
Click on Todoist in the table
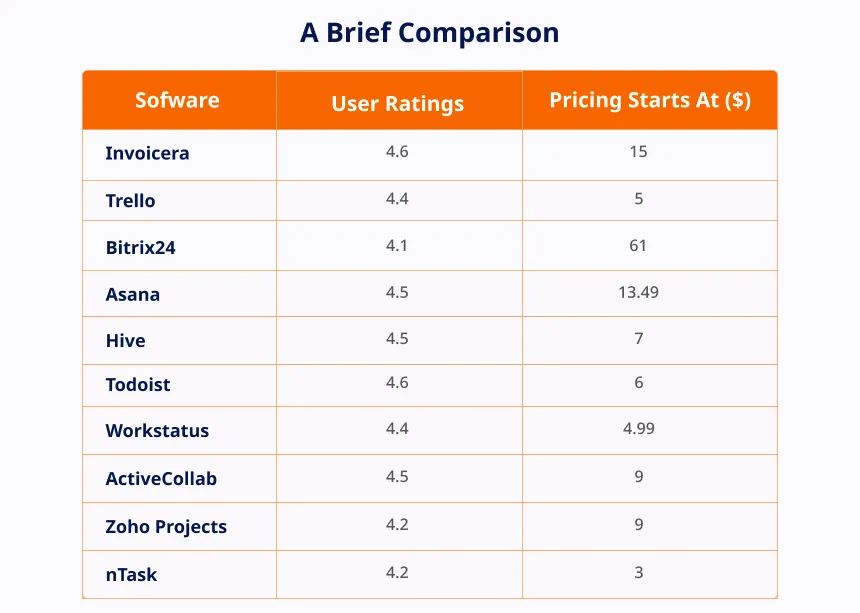(138, 384)
